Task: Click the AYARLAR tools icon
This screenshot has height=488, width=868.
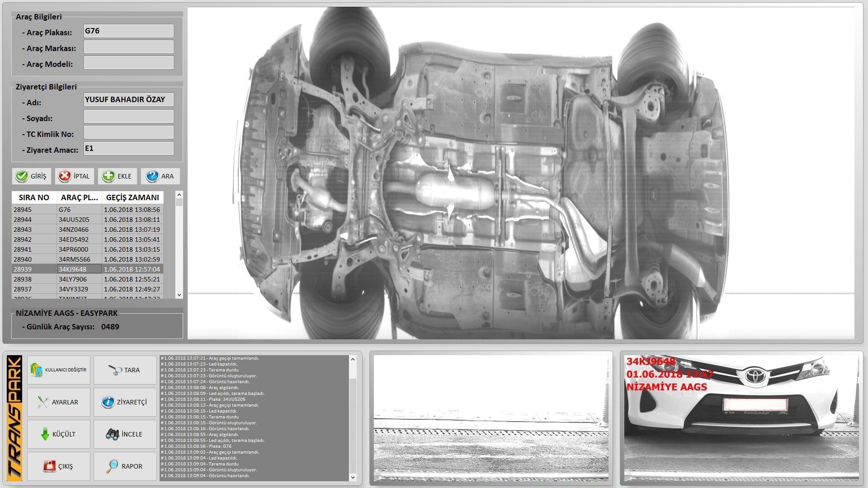Action: click(43, 402)
